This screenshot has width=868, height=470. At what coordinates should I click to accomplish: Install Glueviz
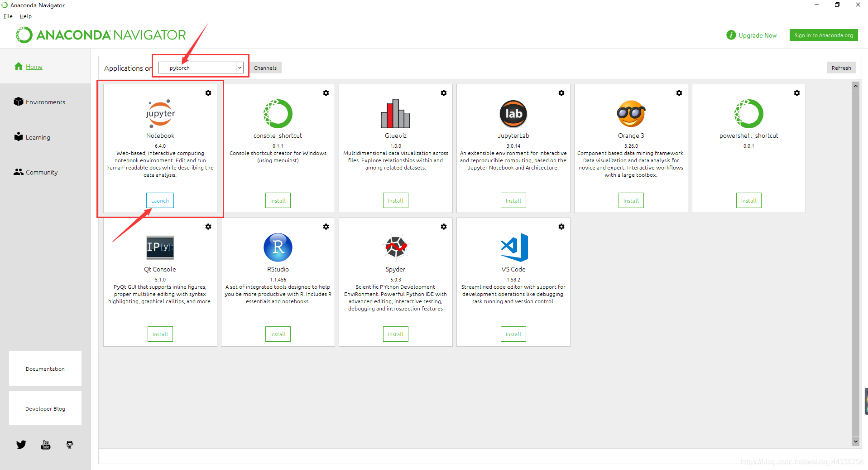[396, 200]
